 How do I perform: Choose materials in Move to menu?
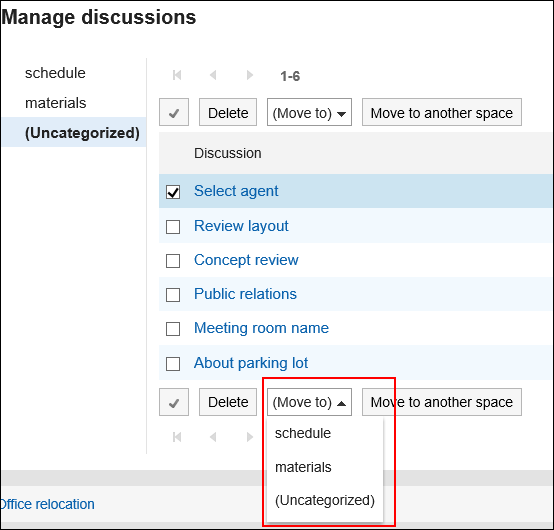click(x=325, y=467)
